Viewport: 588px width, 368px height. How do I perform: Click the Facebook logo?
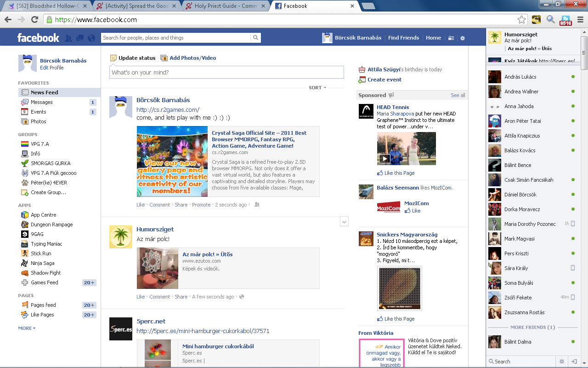(38, 38)
